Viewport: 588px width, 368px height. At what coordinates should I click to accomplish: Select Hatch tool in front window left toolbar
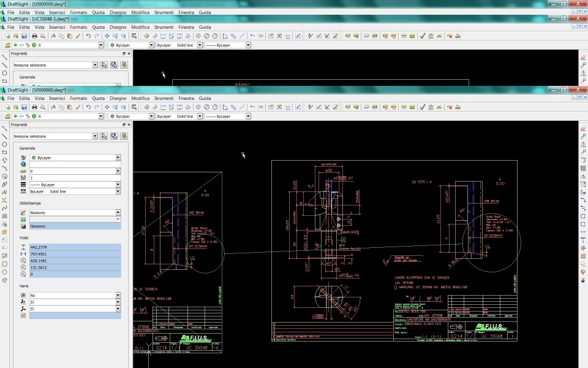(x=4, y=216)
